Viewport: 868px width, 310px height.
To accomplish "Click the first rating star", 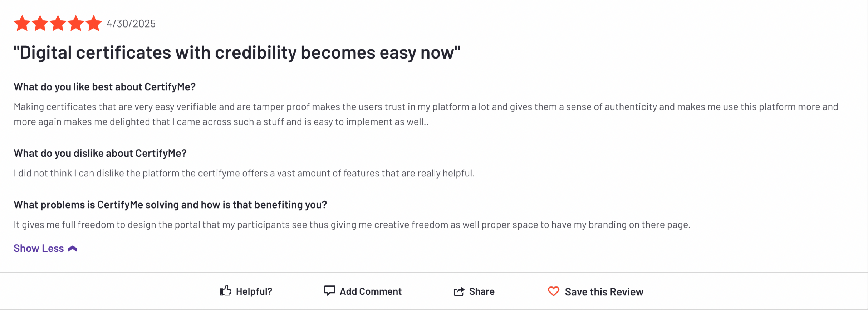I will tap(22, 23).
